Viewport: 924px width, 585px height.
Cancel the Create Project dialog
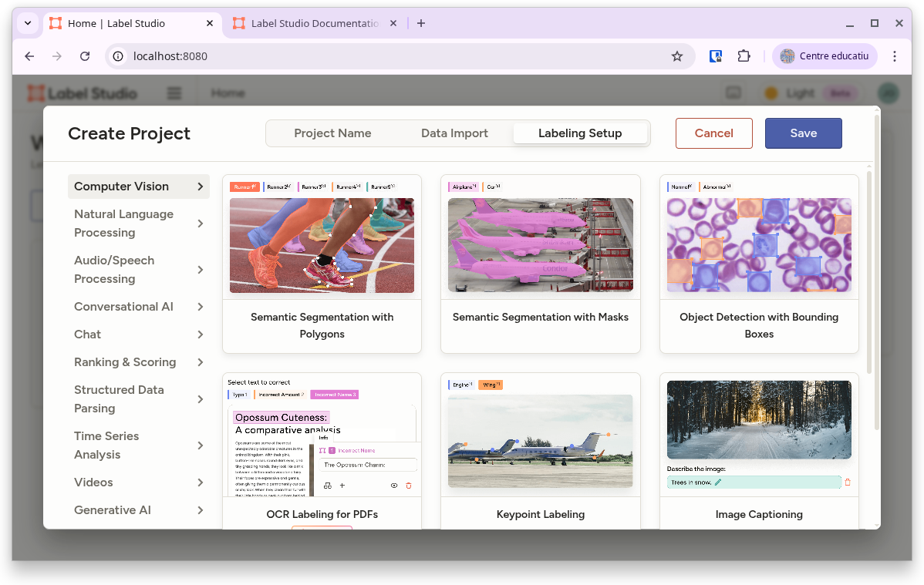click(713, 133)
